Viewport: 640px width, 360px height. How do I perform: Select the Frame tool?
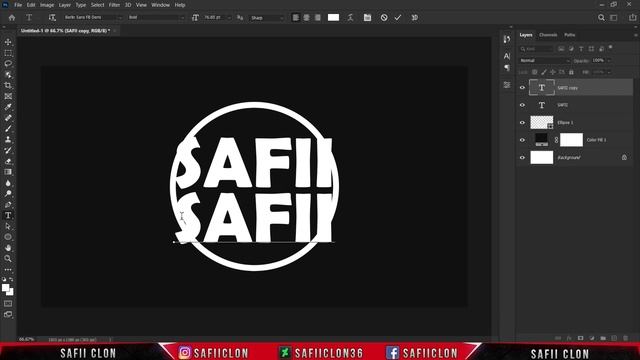tap(8, 96)
